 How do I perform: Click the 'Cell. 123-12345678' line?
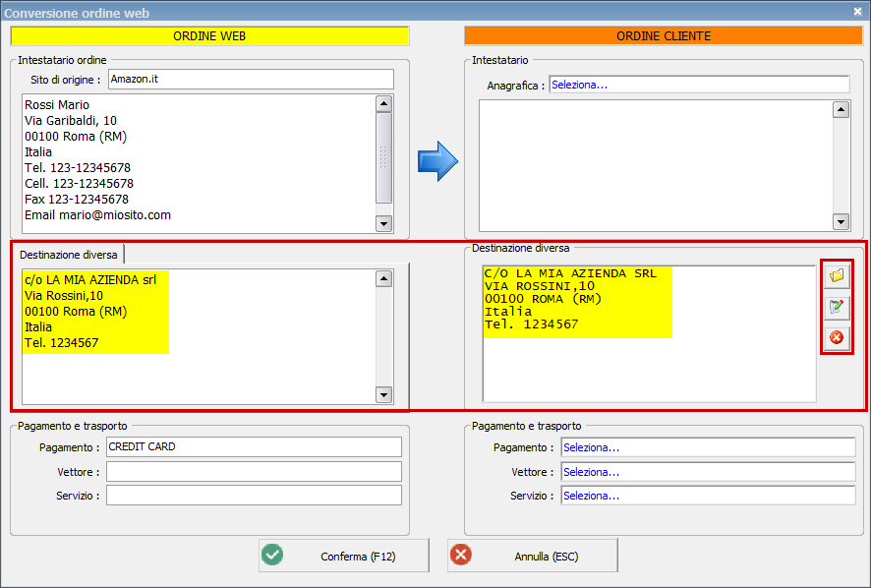[x=79, y=184]
